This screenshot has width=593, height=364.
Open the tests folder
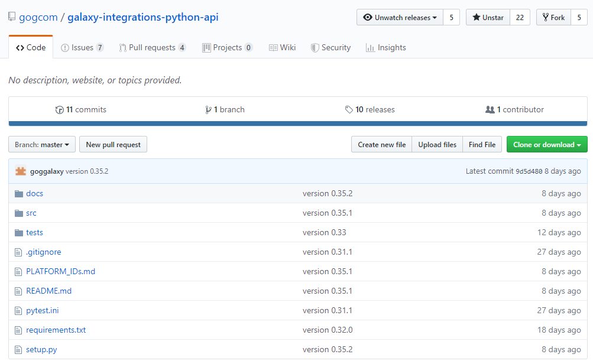tap(34, 232)
